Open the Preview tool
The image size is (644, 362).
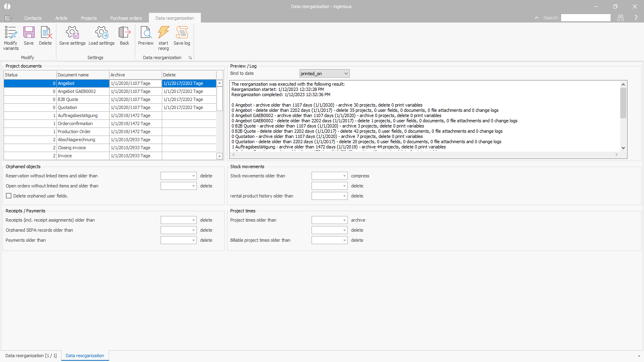[x=146, y=33]
